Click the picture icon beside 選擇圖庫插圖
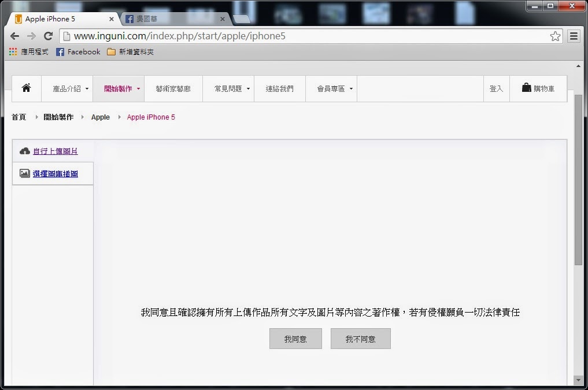Viewport: 588px width, 390px height. (25, 173)
